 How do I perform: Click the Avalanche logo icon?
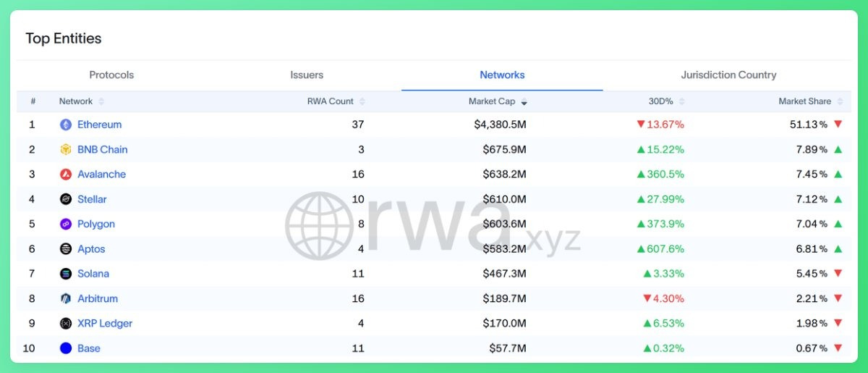(66, 174)
